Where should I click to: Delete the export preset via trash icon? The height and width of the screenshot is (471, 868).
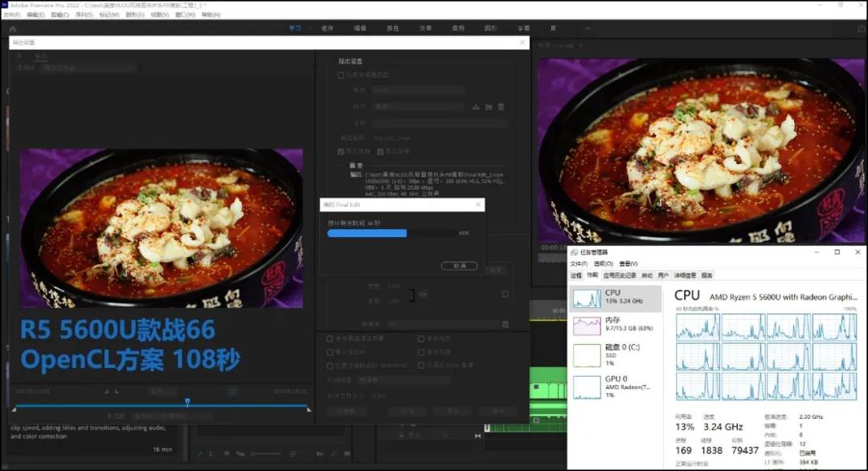(x=502, y=106)
